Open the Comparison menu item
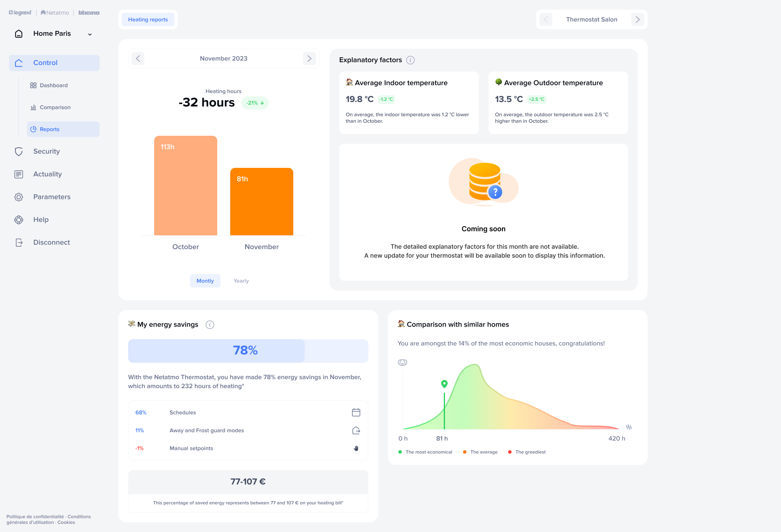 [x=55, y=107]
